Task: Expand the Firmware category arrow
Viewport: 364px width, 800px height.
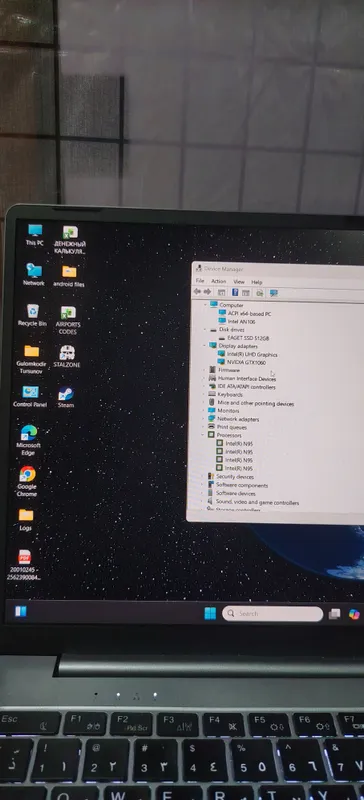Action: (x=204, y=370)
